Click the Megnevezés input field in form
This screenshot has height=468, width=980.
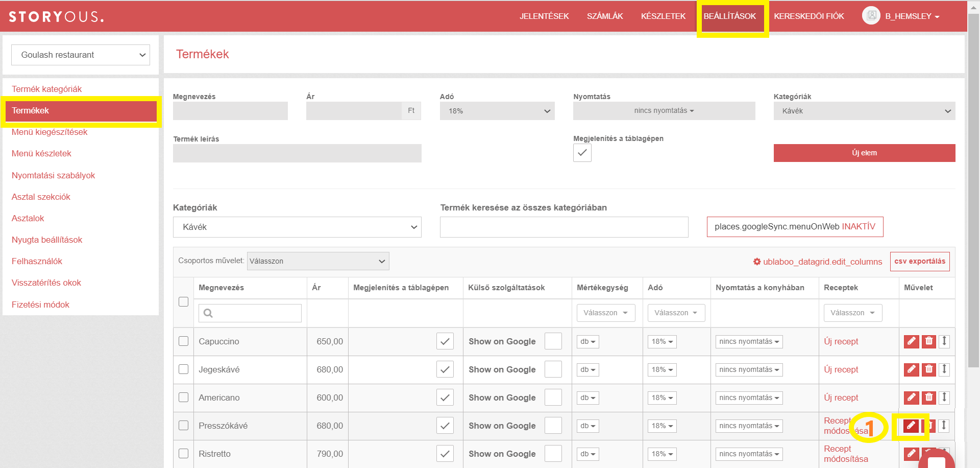tap(230, 111)
